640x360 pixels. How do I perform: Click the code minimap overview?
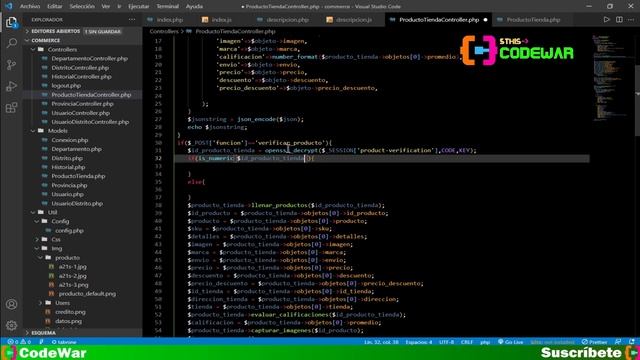(611, 78)
